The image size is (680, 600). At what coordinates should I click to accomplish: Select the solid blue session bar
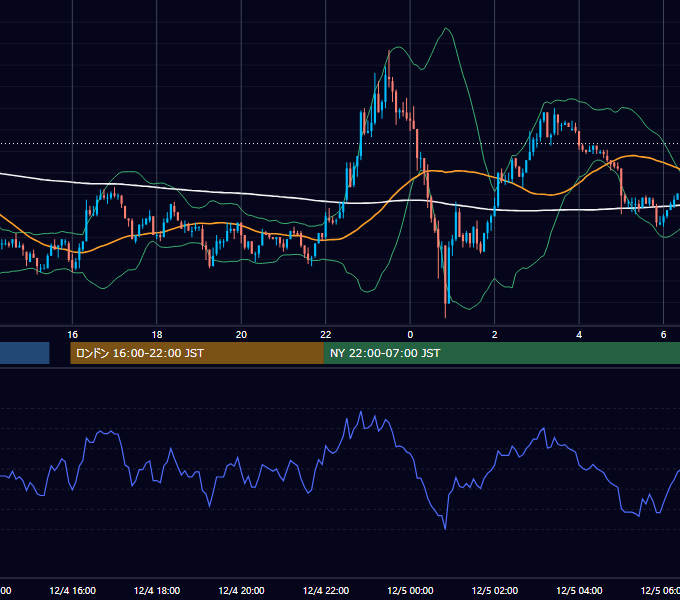click(x=25, y=353)
